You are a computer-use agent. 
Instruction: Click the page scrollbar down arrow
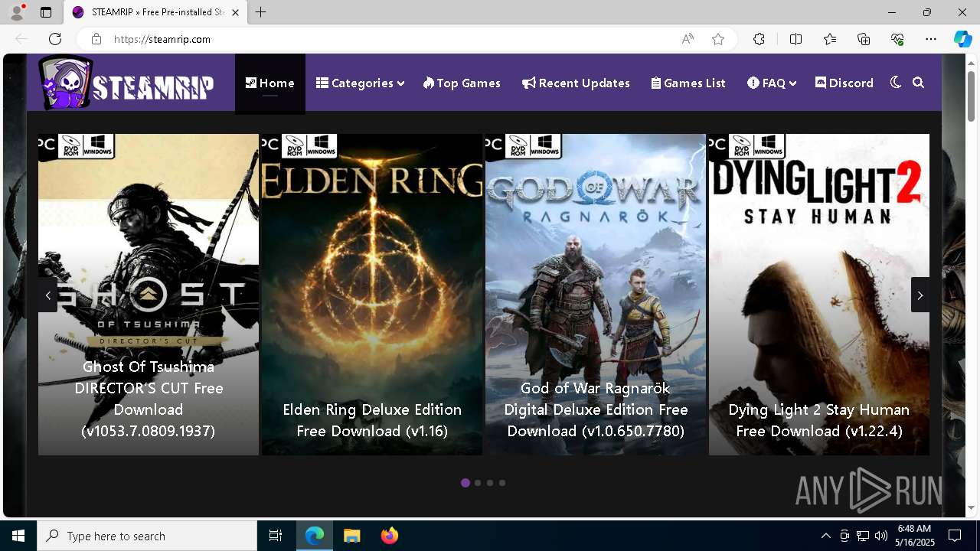971,507
